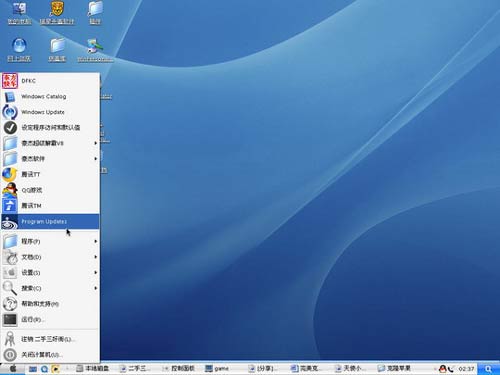500x375 pixels.
Task: Open Windows Update in start menu
Action: (x=50, y=112)
